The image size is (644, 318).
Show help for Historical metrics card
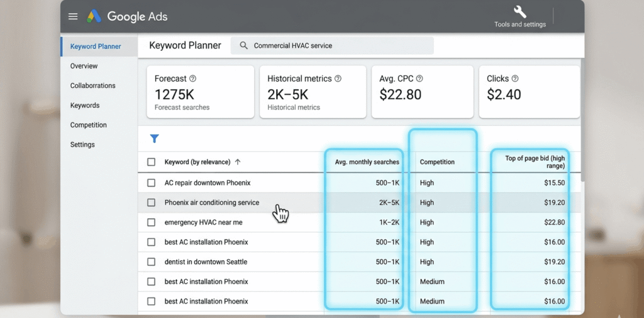click(338, 79)
